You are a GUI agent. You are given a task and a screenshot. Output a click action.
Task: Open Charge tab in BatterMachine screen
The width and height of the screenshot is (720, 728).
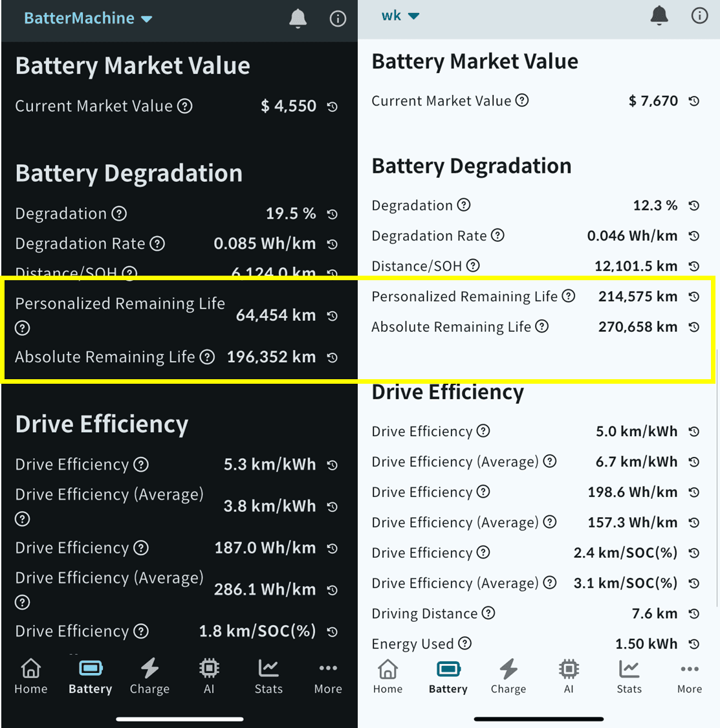pyautogui.click(x=149, y=676)
